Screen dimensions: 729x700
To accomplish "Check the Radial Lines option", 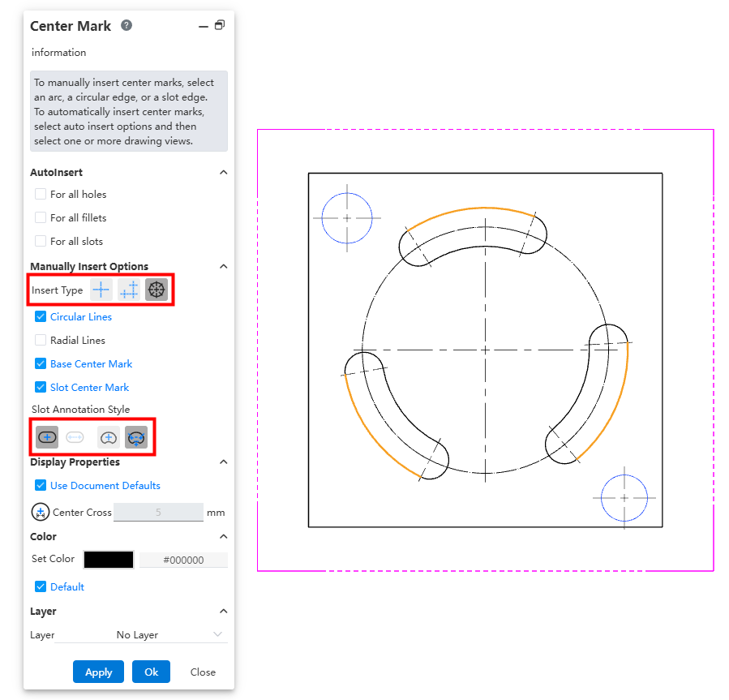I will coord(41,341).
